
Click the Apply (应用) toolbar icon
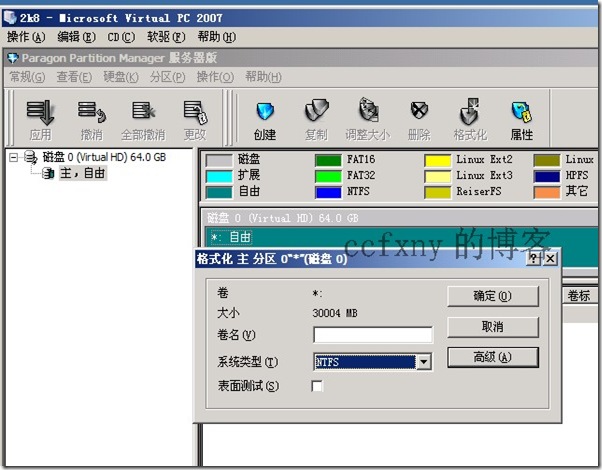(x=40, y=113)
